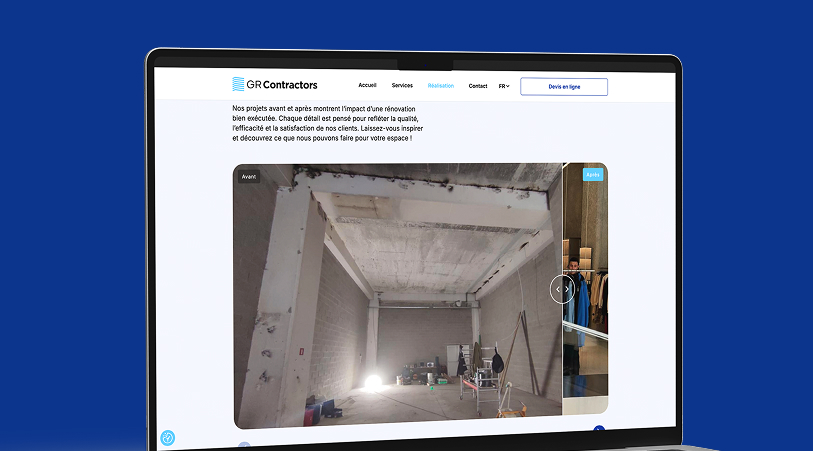Open the Services menu item
Screen dimensions: 813x451
click(x=402, y=86)
